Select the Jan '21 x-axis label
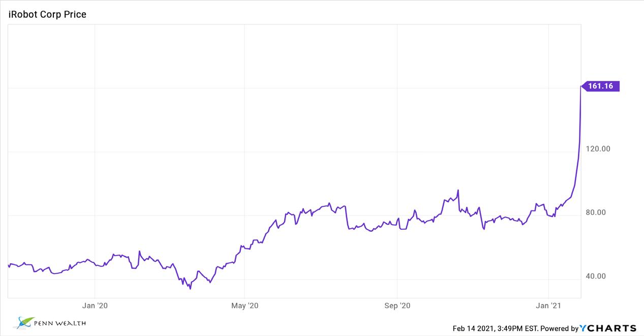Screen dimensions: 644x336 pos(549,306)
